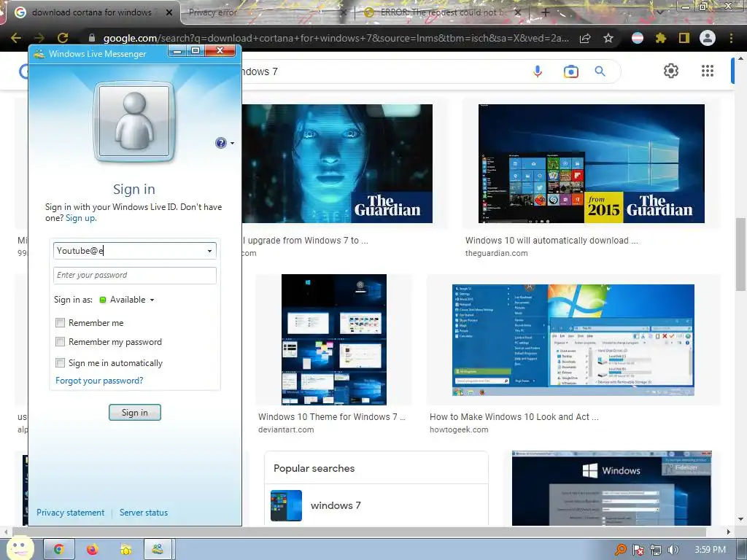Screen dimensions: 747x560
Task: Click the Google search text box
Action: [x=381, y=71]
